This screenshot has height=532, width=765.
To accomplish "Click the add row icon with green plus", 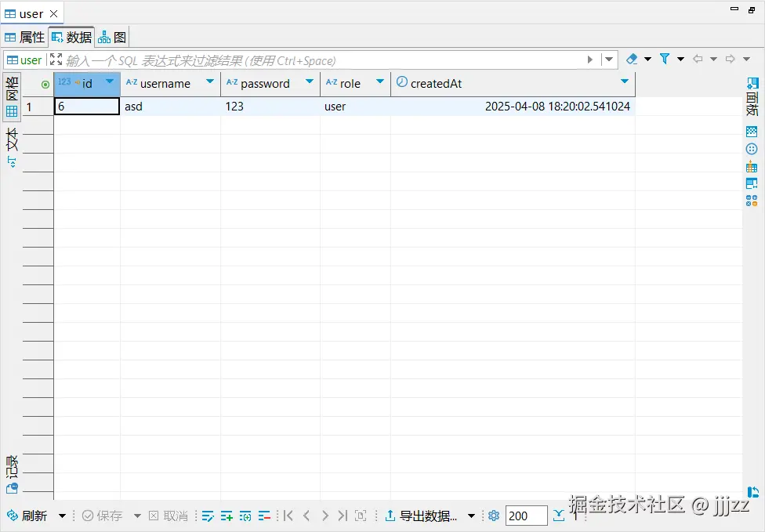I will (227, 516).
